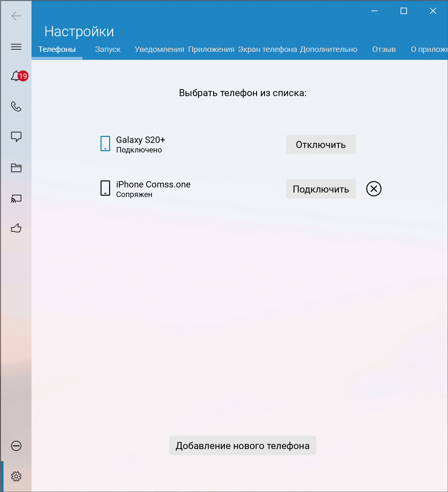Click the iPhone Comss.one phone icon
448x492 pixels.
pyautogui.click(x=105, y=188)
